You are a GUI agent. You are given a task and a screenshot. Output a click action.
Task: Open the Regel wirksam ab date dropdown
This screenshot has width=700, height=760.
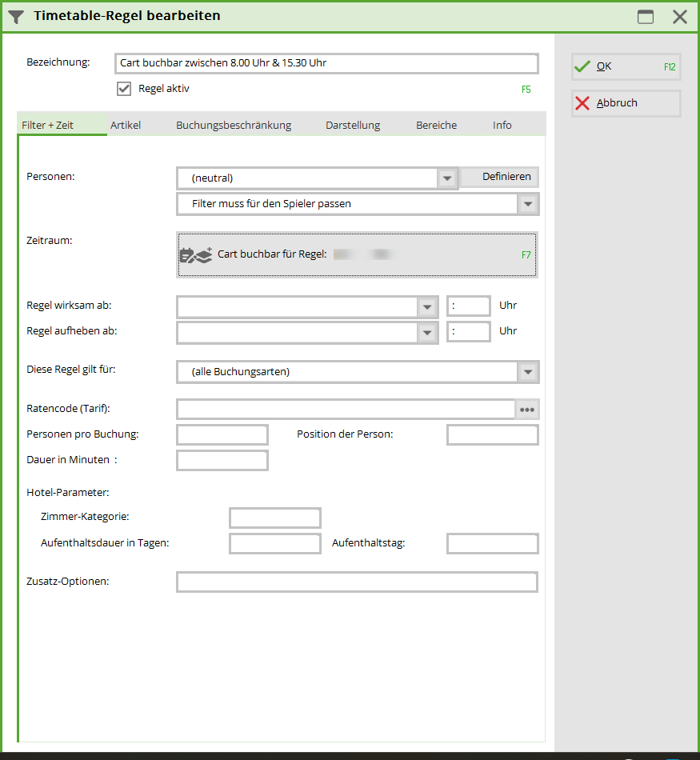427,307
